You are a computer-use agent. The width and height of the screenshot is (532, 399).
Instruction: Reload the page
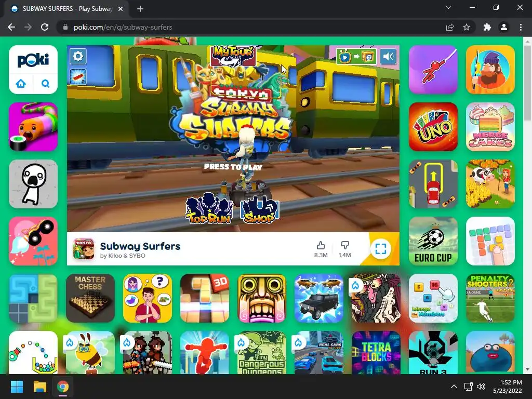[x=45, y=27]
